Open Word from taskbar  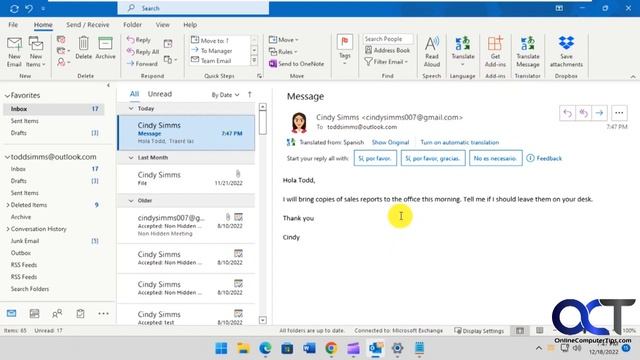click(x=309, y=348)
